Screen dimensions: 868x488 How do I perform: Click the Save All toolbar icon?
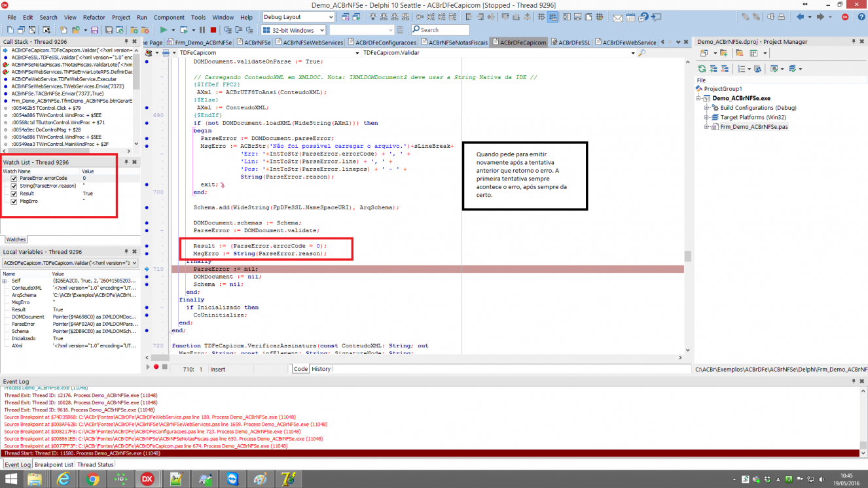(109, 30)
